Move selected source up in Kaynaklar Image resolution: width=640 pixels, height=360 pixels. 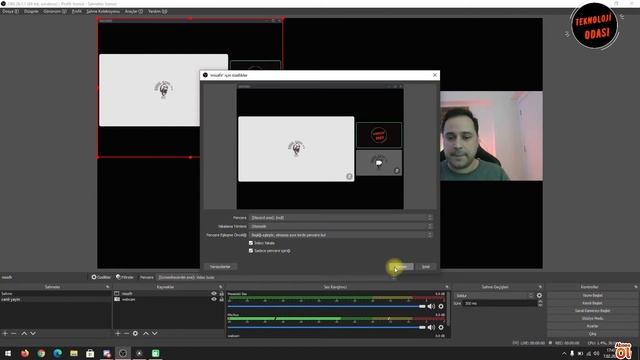point(146,333)
